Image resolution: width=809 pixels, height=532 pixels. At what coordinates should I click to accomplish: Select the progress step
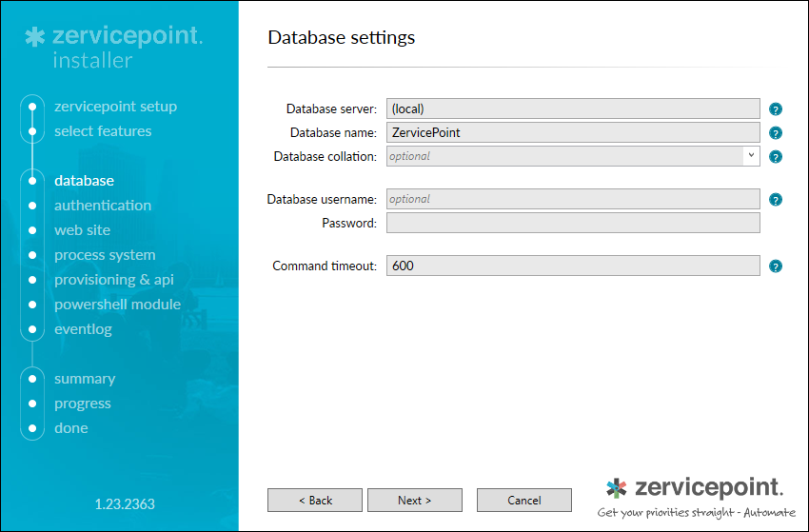[83, 404]
